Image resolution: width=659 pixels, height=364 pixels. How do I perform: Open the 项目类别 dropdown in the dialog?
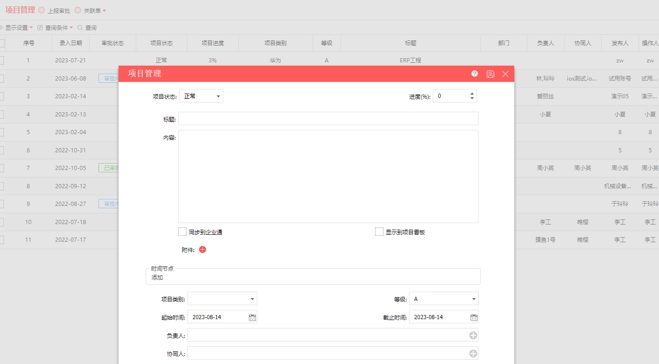[x=222, y=299]
